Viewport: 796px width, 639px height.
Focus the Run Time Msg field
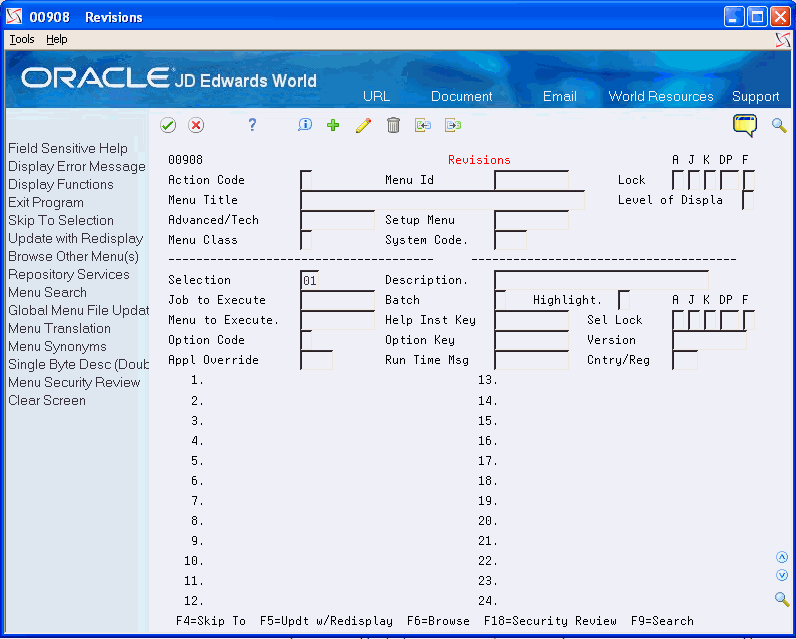531,360
